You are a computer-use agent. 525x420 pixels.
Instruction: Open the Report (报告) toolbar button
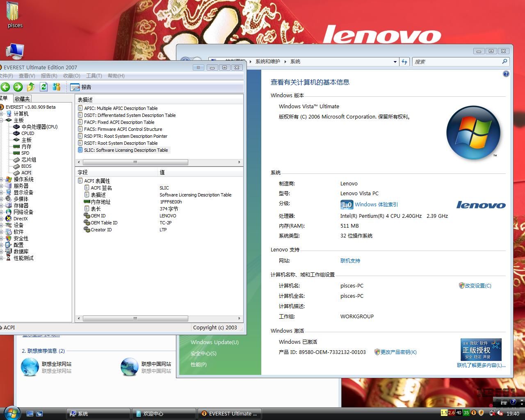tap(81, 87)
